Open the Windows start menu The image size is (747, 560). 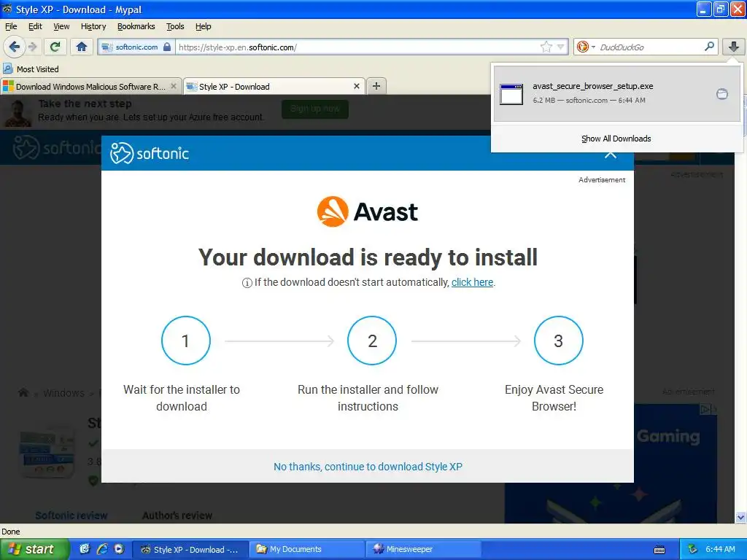[x=34, y=549]
